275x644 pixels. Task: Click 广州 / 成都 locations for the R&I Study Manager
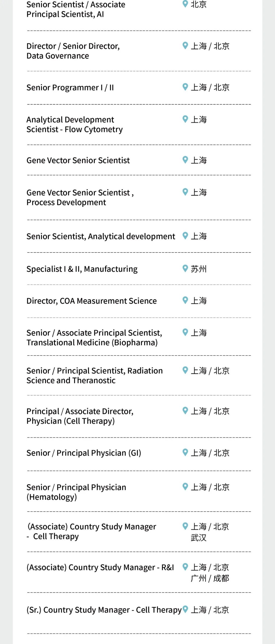pos(210,578)
